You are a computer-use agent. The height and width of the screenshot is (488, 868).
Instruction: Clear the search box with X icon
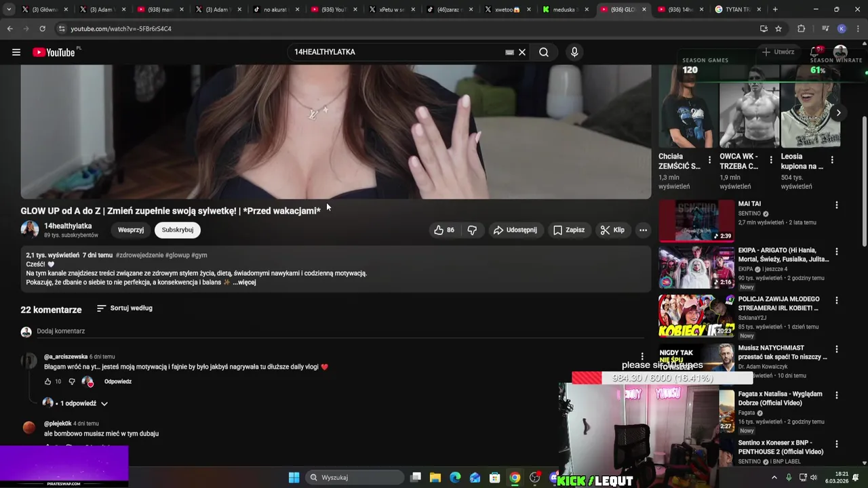[522, 52]
